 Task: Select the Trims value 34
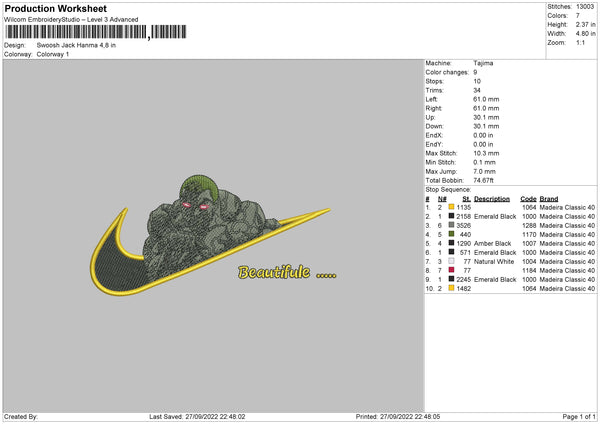[477, 90]
